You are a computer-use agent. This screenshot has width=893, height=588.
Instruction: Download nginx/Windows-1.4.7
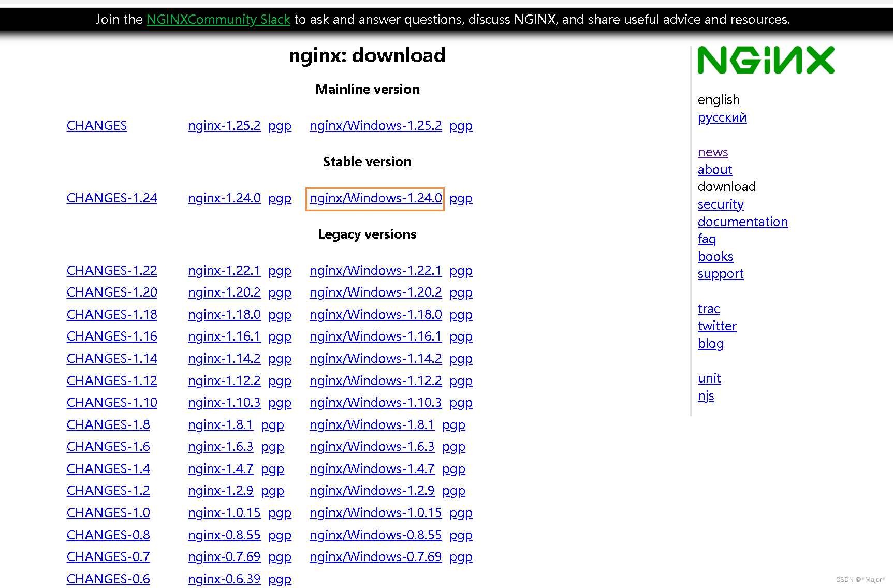pos(372,469)
